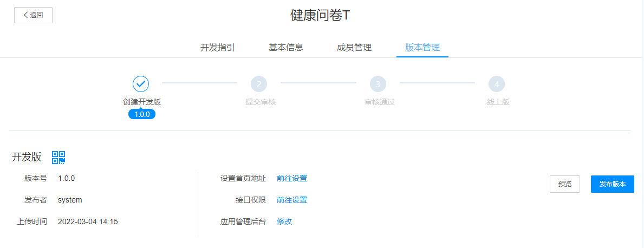Click the 创建开发版 step label
This screenshot has width=644, height=248.
click(142, 102)
